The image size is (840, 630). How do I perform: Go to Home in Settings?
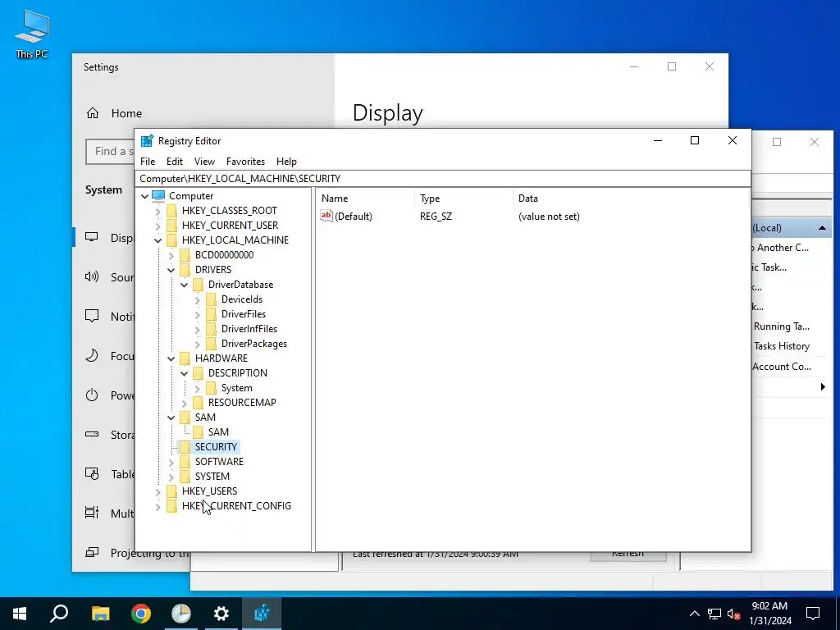[126, 113]
